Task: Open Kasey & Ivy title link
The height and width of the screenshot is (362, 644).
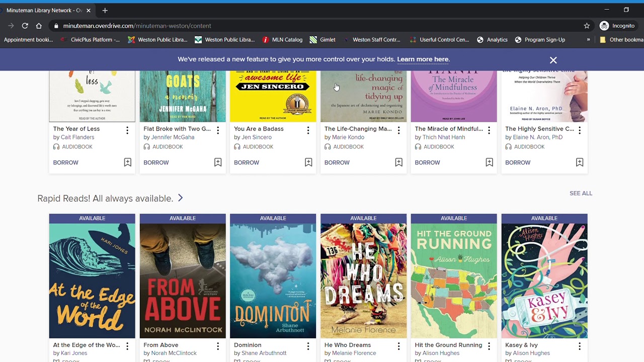Action: point(521,345)
